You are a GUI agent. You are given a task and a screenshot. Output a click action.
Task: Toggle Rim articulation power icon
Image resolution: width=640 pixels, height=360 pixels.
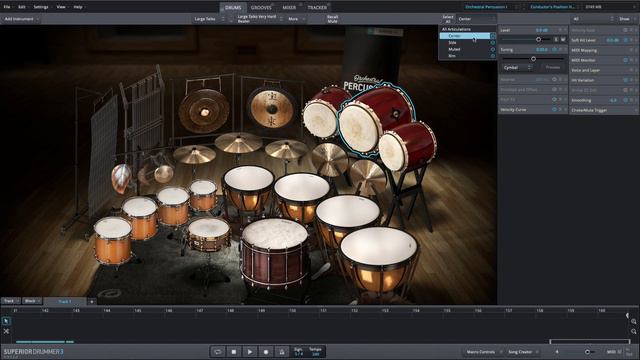493,56
